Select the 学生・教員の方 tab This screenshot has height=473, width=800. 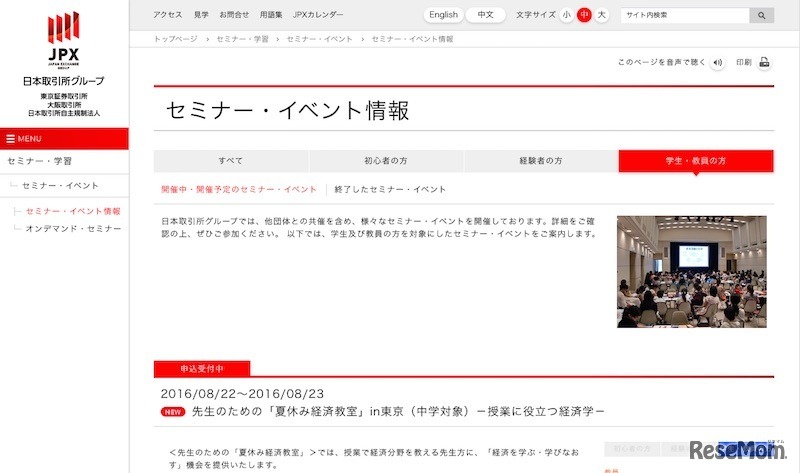[696, 161]
